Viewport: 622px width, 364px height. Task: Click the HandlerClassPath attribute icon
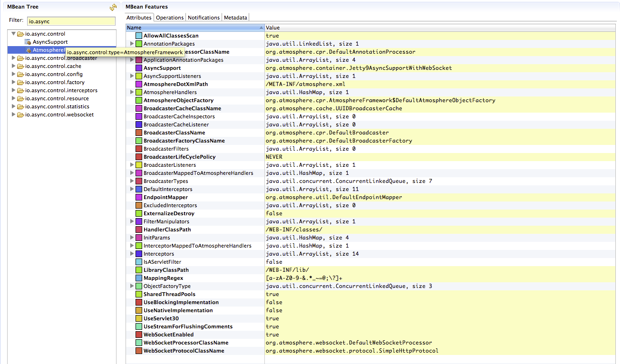point(139,230)
